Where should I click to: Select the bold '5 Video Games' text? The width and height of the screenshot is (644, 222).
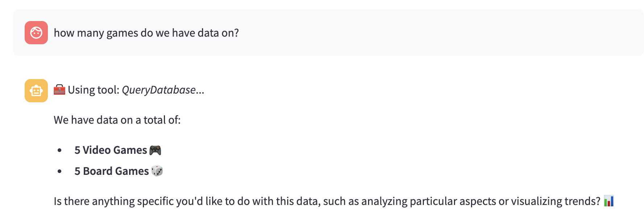click(x=111, y=150)
